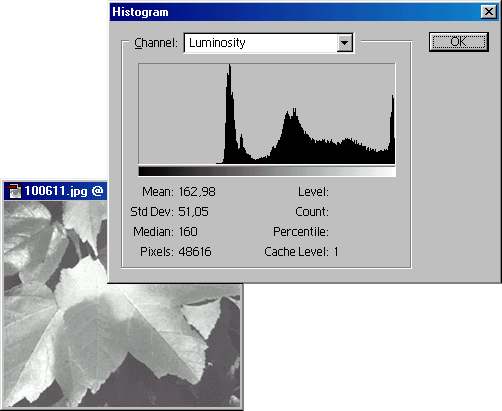Click the Cache Level label

pos(296,252)
